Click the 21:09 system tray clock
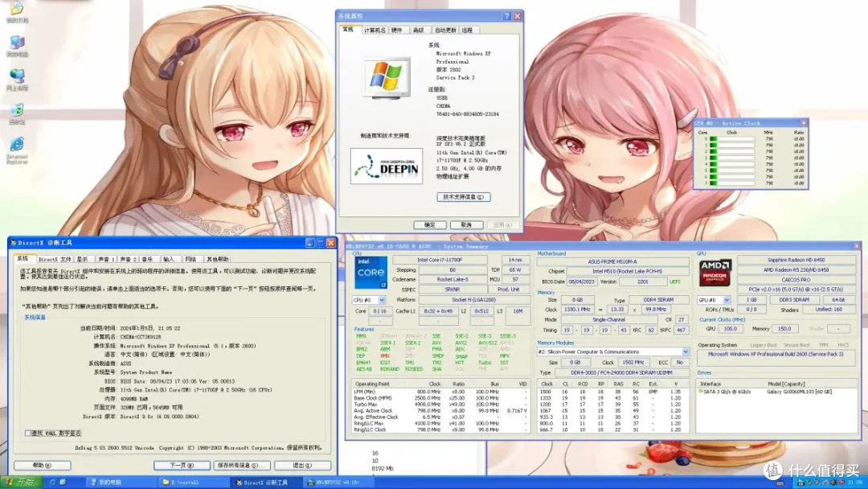The width and height of the screenshot is (868, 489). click(x=854, y=483)
